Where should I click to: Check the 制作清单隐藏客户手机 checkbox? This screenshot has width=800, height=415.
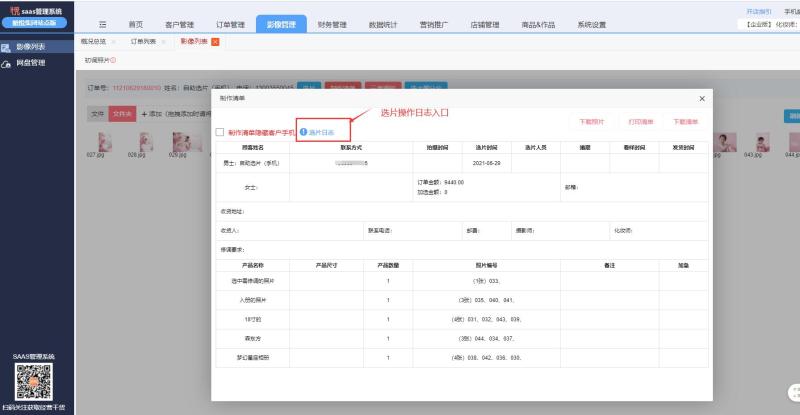pyautogui.click(x=220, y=132)
